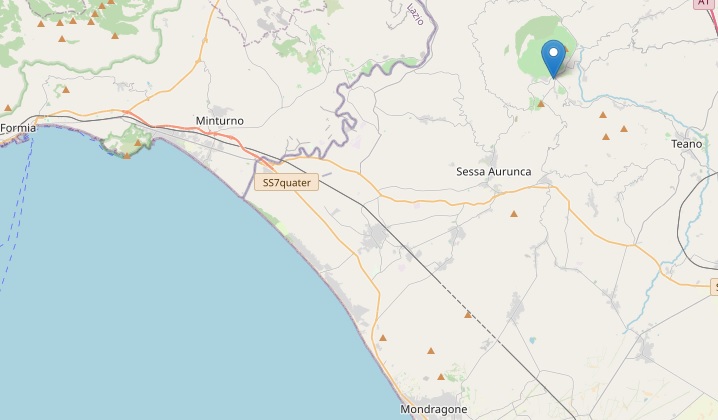Select the peak triangle directly below the blue marker
This screenshot has height=420, width=718.
[x=541, y=104]
